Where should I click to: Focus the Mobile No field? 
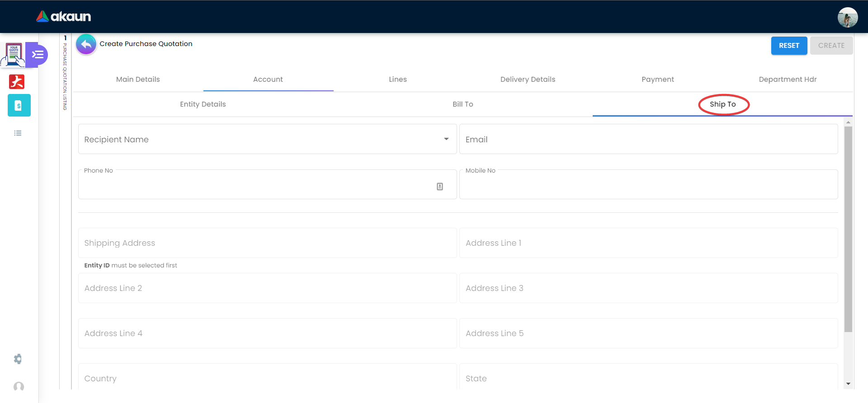(x=649, y=184)
